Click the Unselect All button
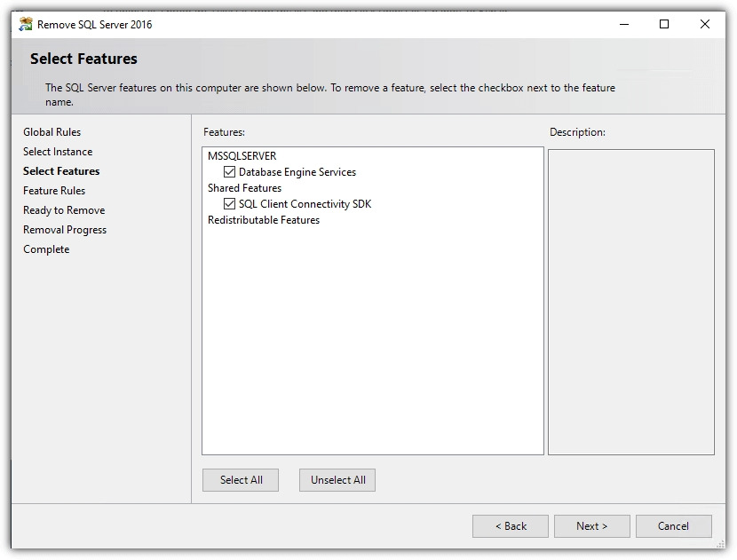Image resolution: width=737 pixels, height=560 pixels. pos(337,480)
